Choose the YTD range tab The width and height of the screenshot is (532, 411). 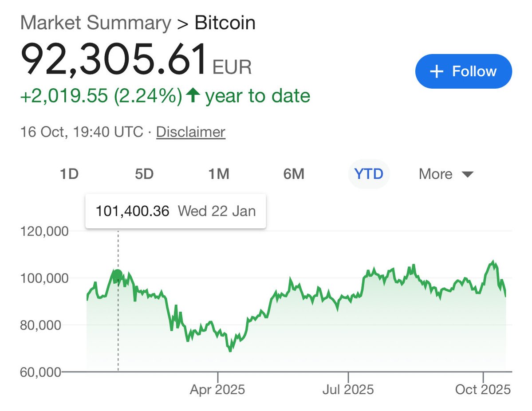[369, 174]
